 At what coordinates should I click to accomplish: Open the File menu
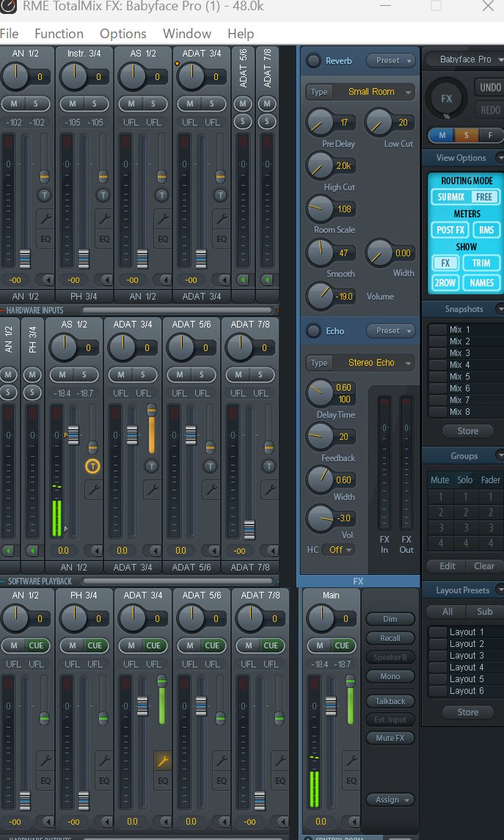click(9, 34)
